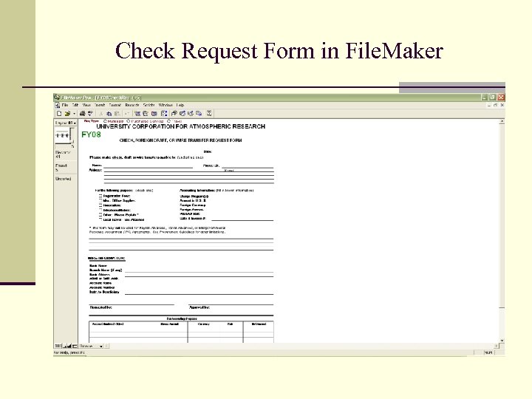Viewport: 532px width, 399px height.
Task: Click the Copy toolbar icon
Action: coord(109,114)
